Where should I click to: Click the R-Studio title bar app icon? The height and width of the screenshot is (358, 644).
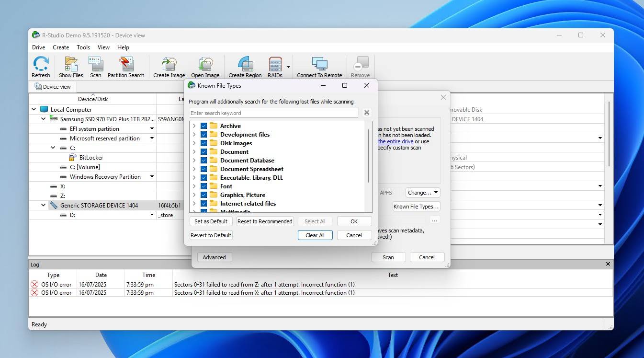35,35
